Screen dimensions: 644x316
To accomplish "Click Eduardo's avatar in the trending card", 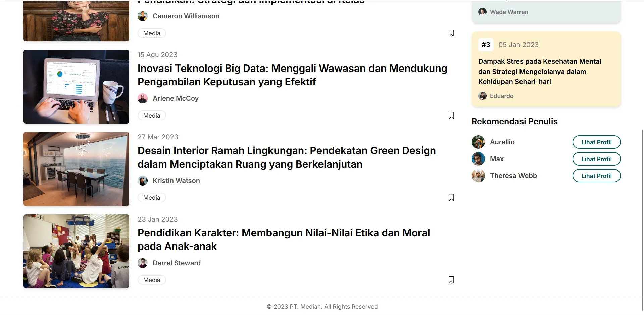I will (482, 96).
